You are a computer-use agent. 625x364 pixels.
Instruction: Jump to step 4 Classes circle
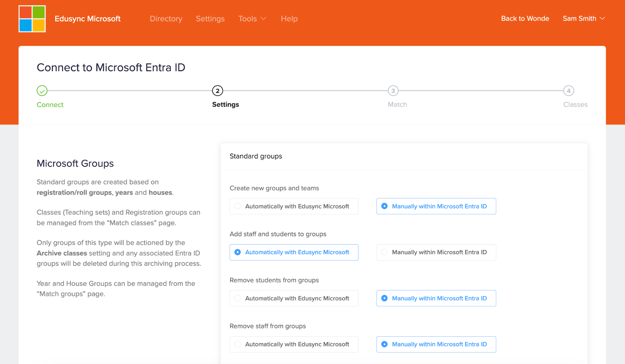[x=569, y=91]
